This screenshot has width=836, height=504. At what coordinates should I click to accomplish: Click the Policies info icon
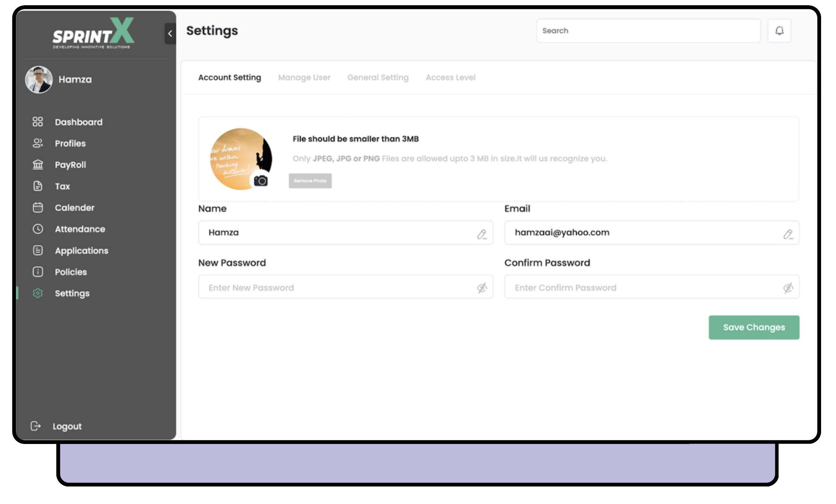tap(38, 272)
